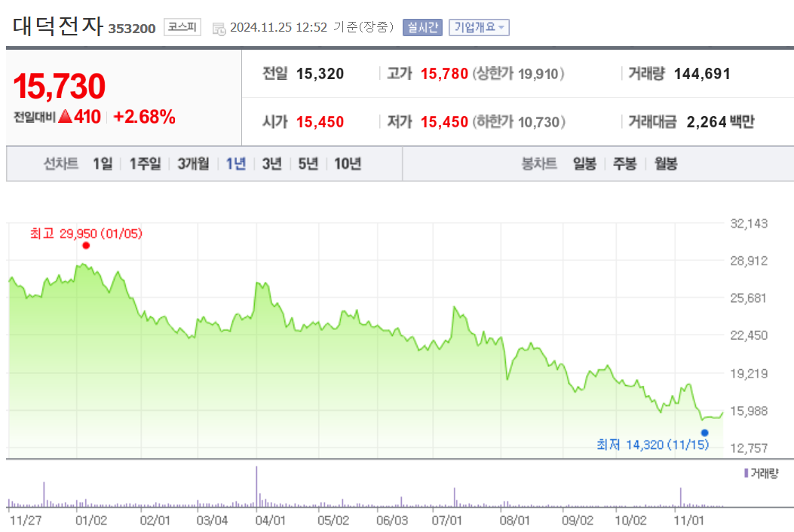Click the 전일 value 15,320
The height and width of the screenshot is (532, 794).
coord(320,74)
